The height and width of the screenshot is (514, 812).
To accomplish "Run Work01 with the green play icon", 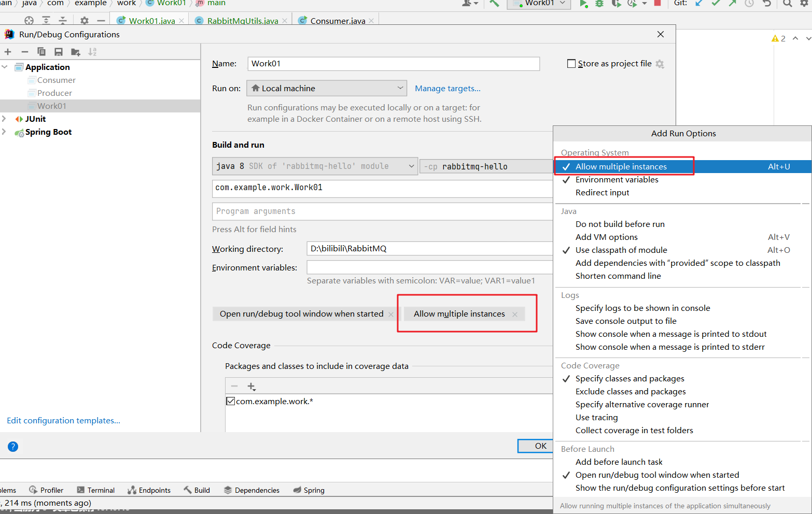I will click(x=583, y=3).
